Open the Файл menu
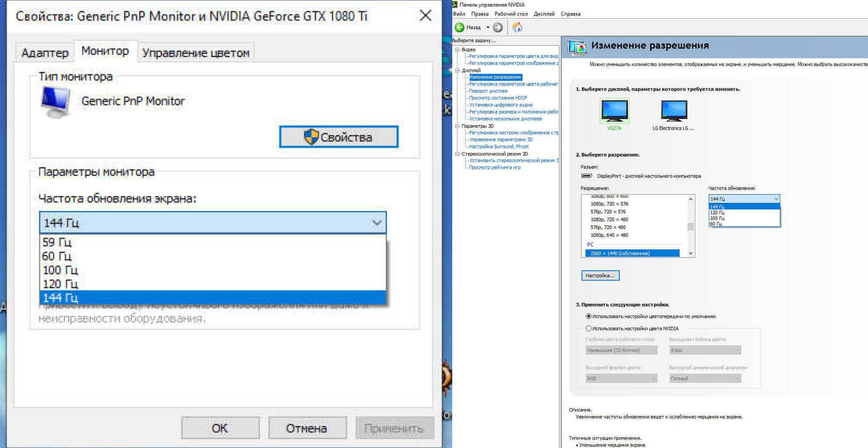868x448 pixels. click(459, 14)
